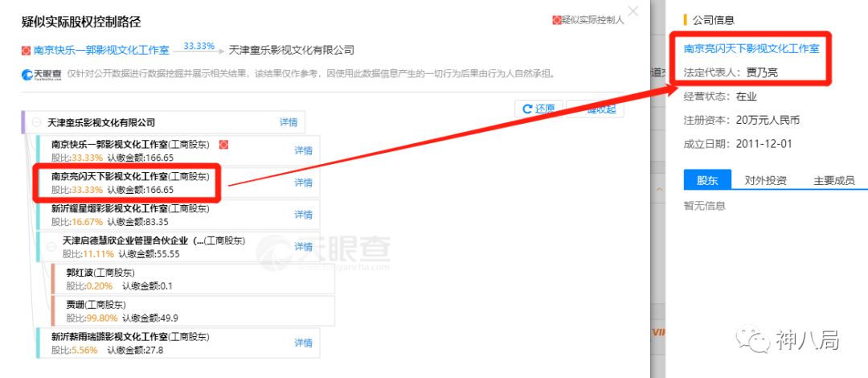The image size is (868, 378).
Task: Collapse the 天津童乐影视文化有限公司 root node
Action: (x=36, y=122)
